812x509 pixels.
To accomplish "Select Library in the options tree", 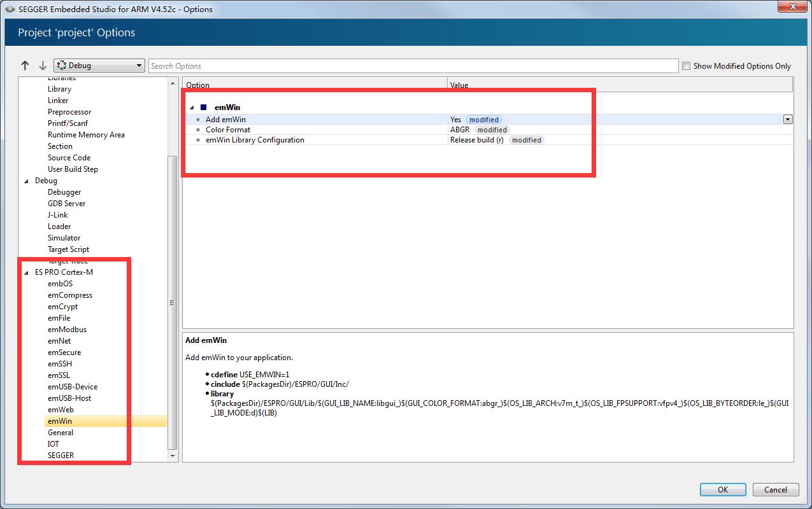I will (59, 89).
